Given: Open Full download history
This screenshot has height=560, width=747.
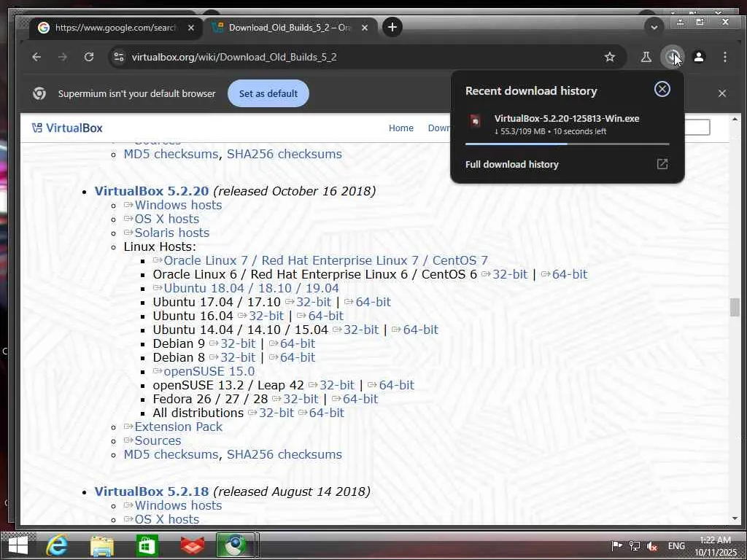Looking at the screenshot, I should 511,164.
